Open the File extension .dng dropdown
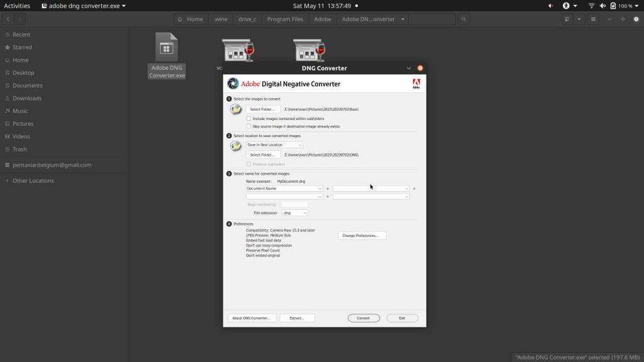644x362 pixels. coord(295,212)
